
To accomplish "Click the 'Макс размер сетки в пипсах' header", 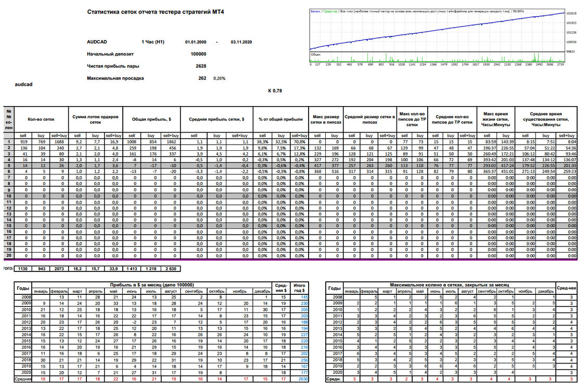I will pyautogui.click(x=326, y=119).
